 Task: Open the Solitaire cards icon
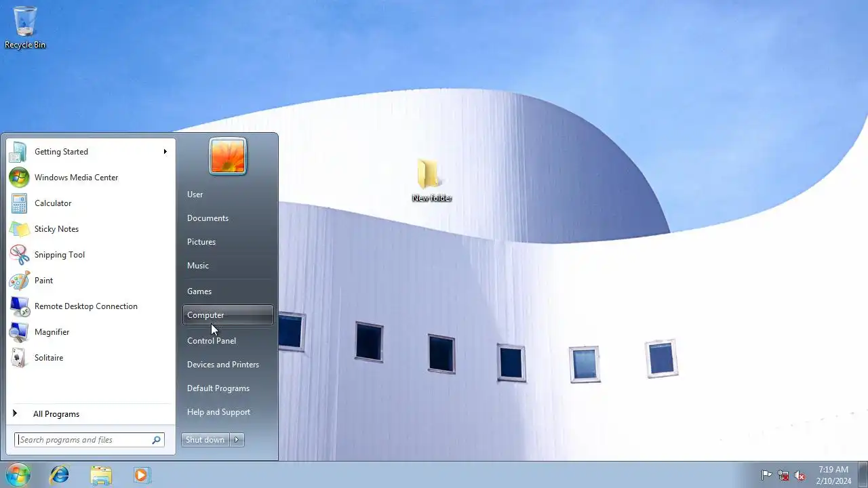pos(19,358)
